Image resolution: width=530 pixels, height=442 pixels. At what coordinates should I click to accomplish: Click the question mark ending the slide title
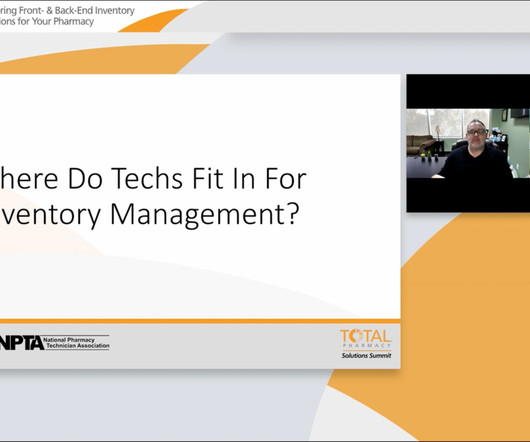[292, 213]
